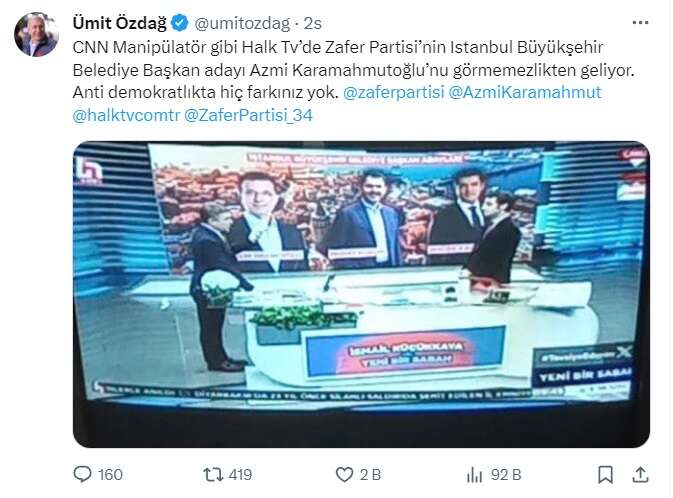The width and height of the screenshot is (673, 498).
Task: Bookmark this tweet
Action: point(606,475)
